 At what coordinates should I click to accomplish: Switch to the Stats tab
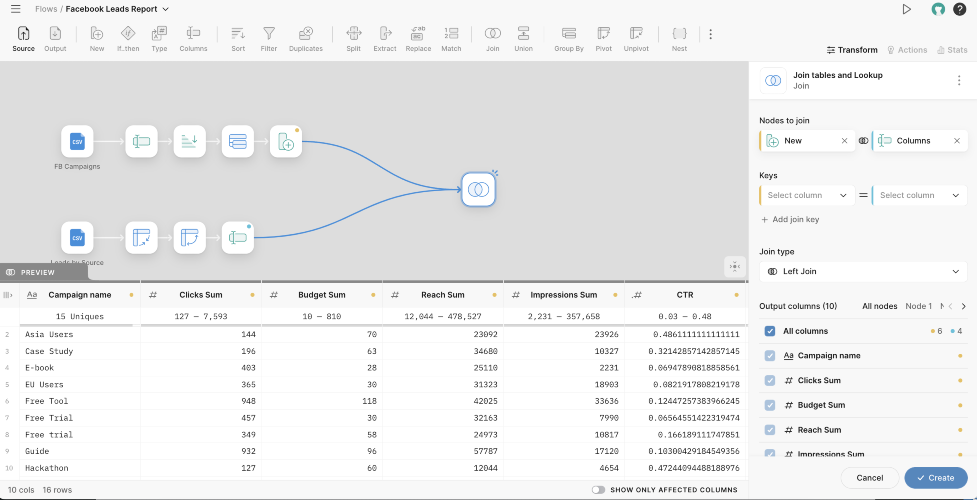tap(952, 50)
